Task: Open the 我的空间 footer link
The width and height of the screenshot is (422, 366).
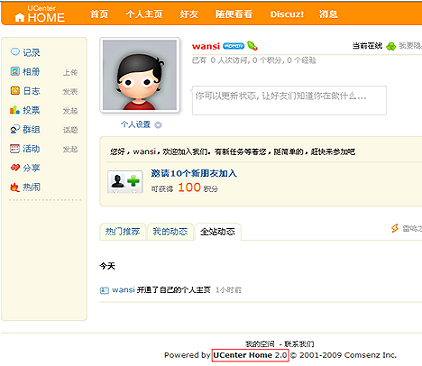Action: click(x=260, y=344)
